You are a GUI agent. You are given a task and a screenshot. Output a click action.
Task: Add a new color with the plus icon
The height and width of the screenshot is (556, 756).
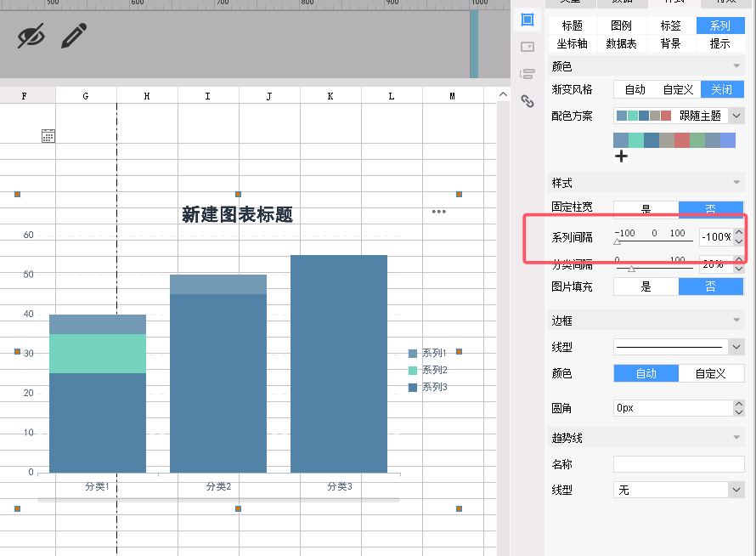[x=621, y=156]
